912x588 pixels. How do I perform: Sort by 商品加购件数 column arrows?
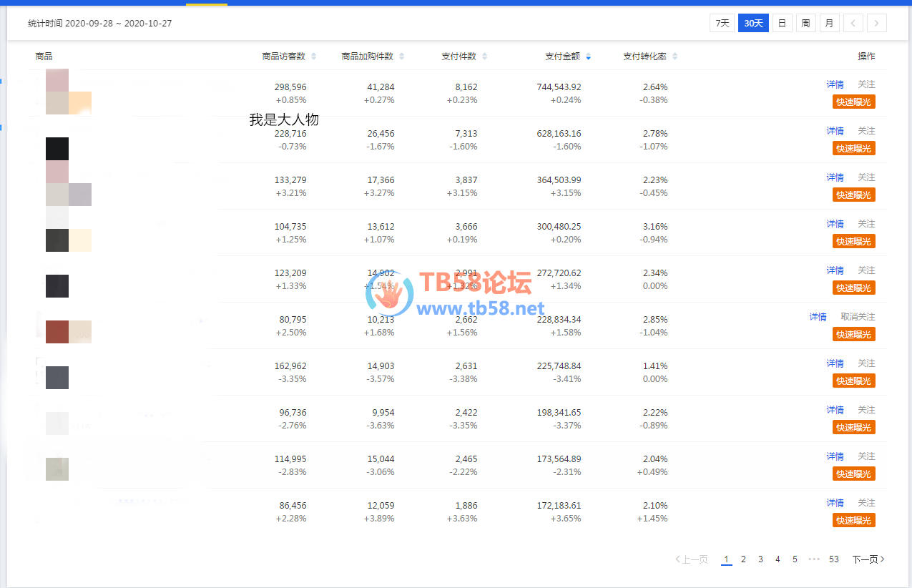[x=401, y=57]
